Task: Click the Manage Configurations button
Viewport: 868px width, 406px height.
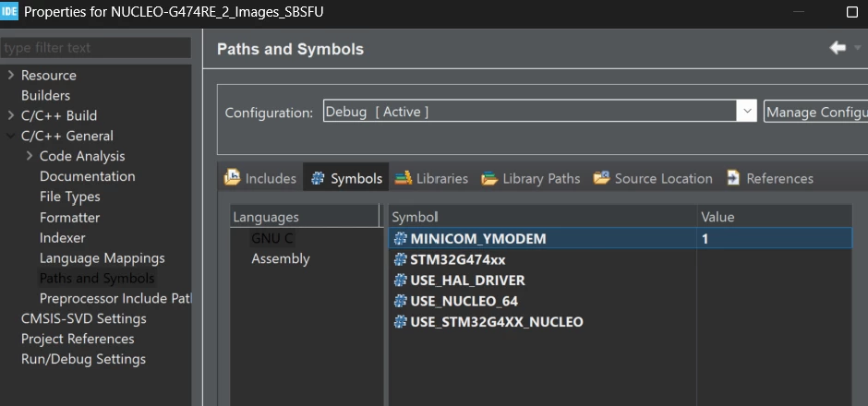Action: click(815, 112)
